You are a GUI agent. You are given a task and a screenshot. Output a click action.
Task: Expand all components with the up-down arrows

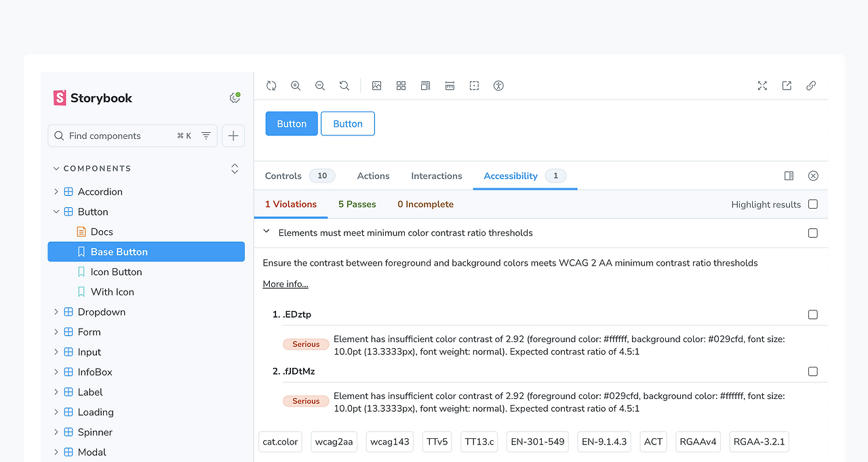235,168
